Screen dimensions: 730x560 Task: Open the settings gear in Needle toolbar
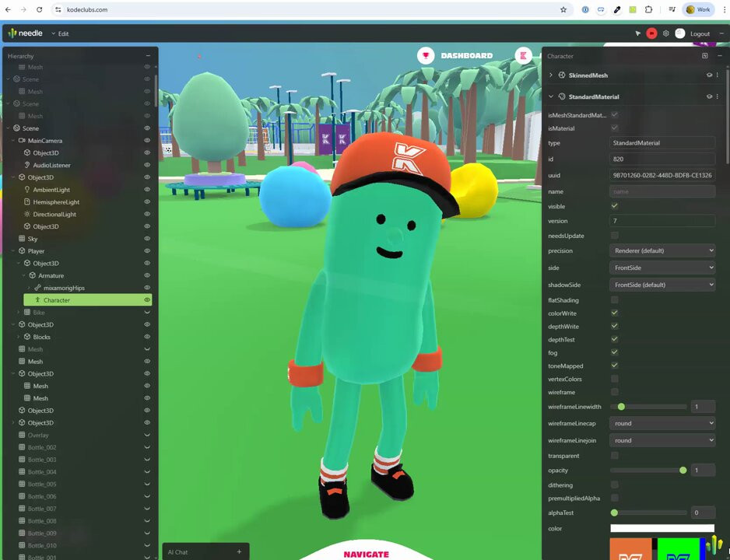[665, 33]
